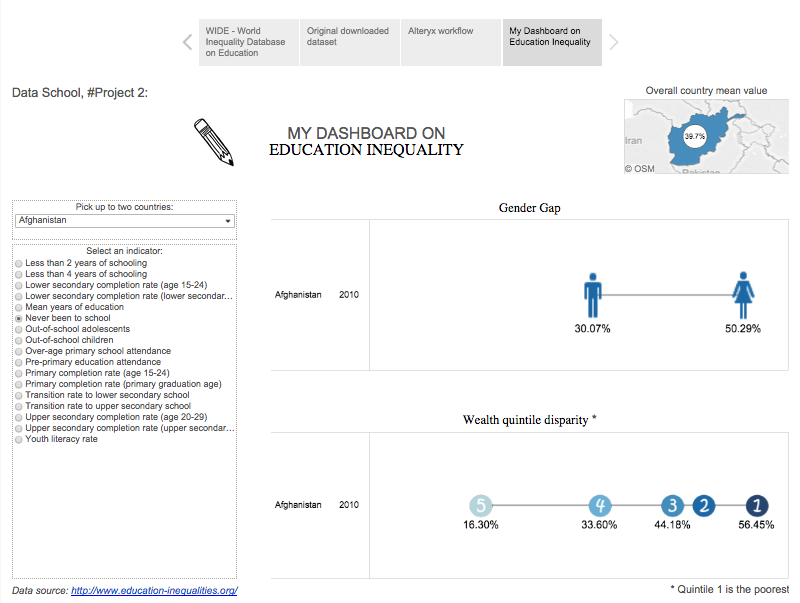Click the next story point arrow
Viewport: 800px width, 603px height.
[614, 42]
